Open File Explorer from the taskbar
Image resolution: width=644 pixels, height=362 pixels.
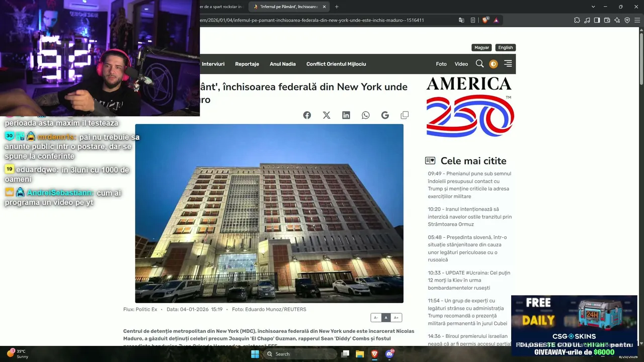(360, 354)
